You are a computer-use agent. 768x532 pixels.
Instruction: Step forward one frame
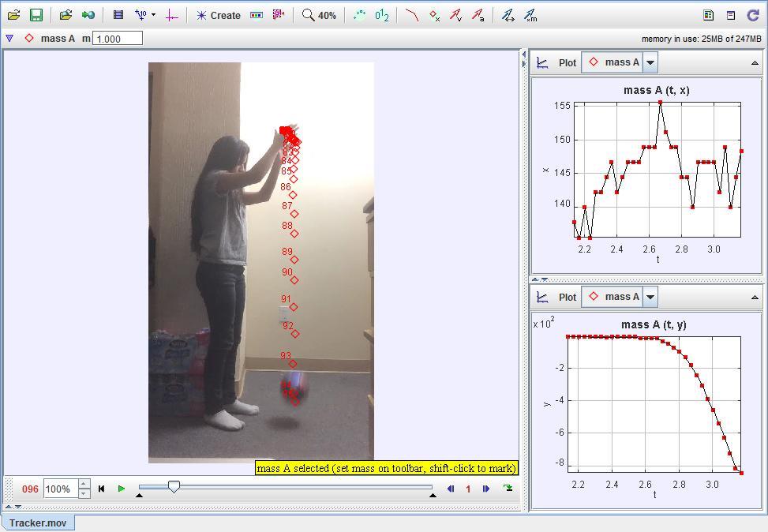click(x=486, y=489)
